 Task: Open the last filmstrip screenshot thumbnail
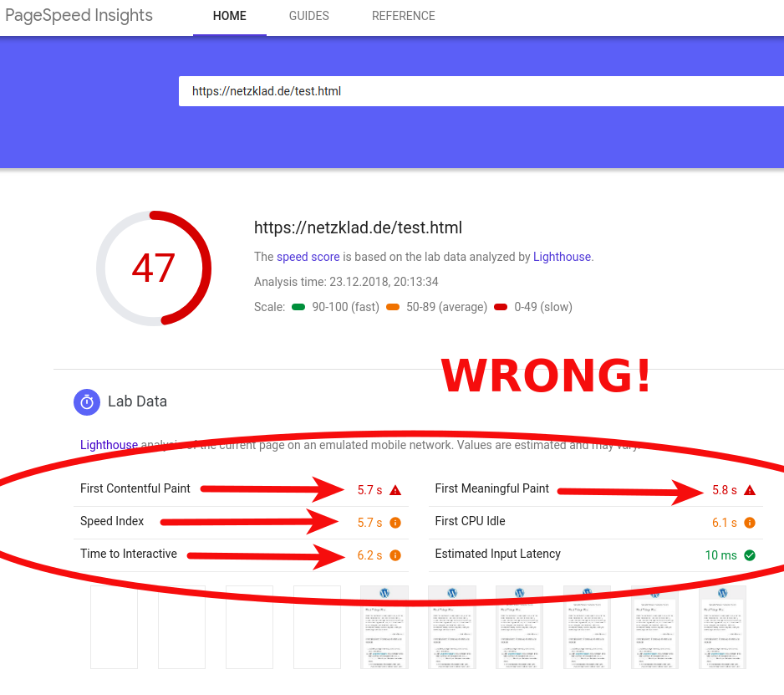point(722,627)
